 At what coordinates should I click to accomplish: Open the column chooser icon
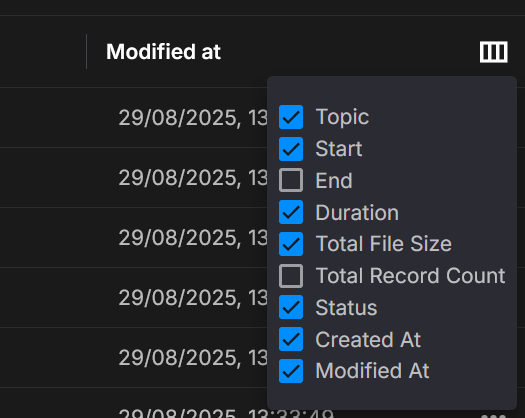coord(494,52)
